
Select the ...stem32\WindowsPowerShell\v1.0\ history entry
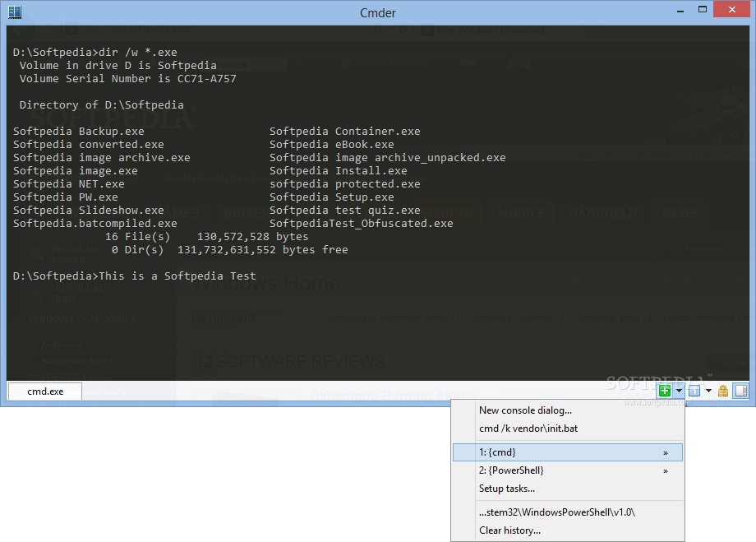(568, 512)
